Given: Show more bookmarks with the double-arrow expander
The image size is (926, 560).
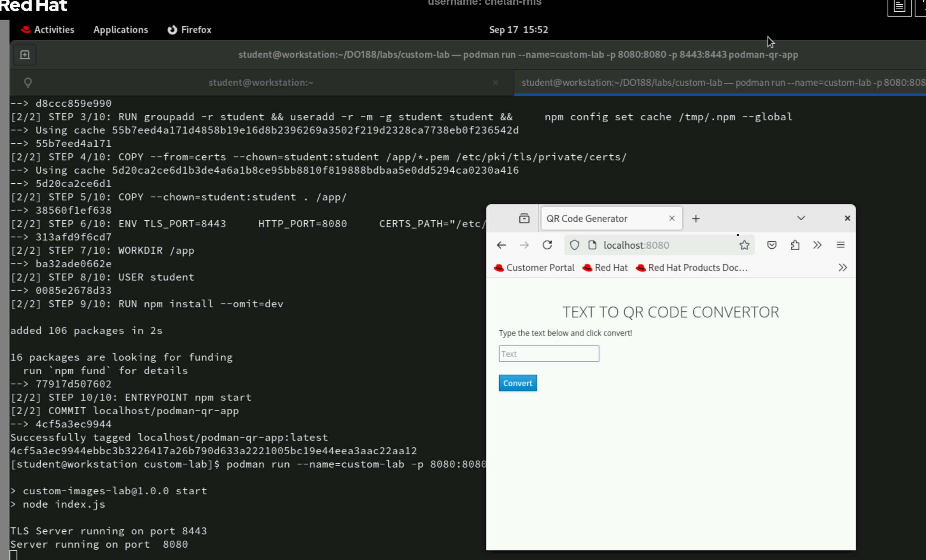Looking at the screenshot, I should click(843, 268).
